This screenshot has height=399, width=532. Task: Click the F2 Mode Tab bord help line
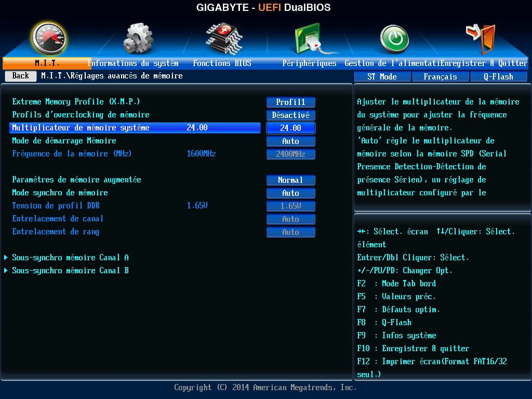(x=396, y=284)
